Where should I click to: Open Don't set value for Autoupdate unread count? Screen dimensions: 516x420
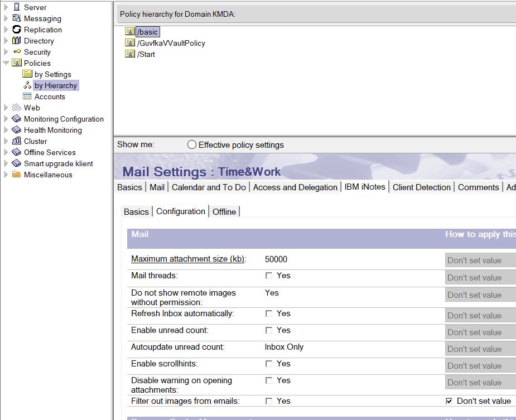[x=480, y=349]
